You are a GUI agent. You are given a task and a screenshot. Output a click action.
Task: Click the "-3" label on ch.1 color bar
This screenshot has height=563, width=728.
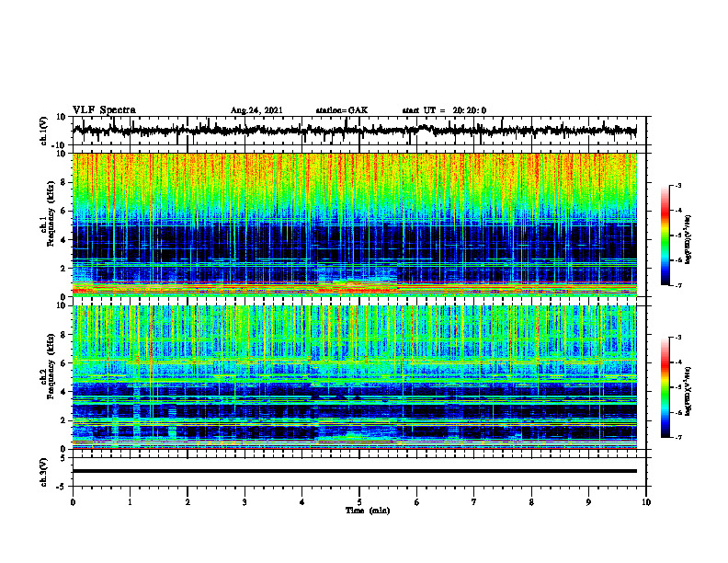(x=677, y=185)
